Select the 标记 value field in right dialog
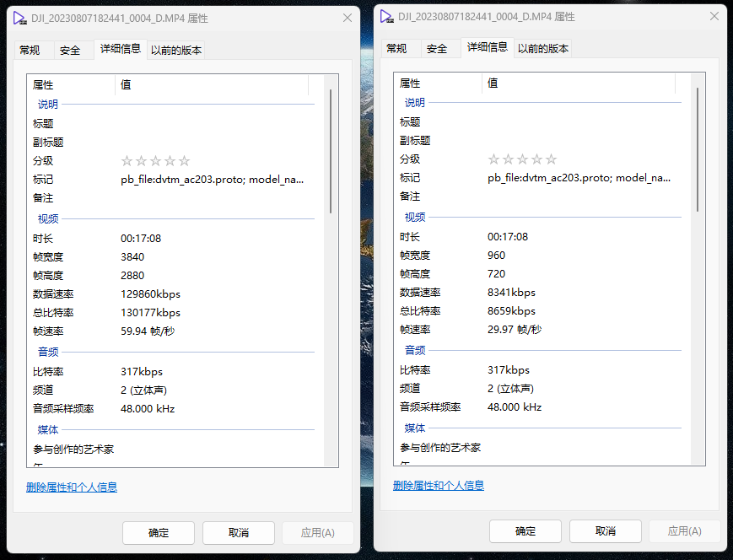This screenshot has width=733, height=560. point(579,178)
